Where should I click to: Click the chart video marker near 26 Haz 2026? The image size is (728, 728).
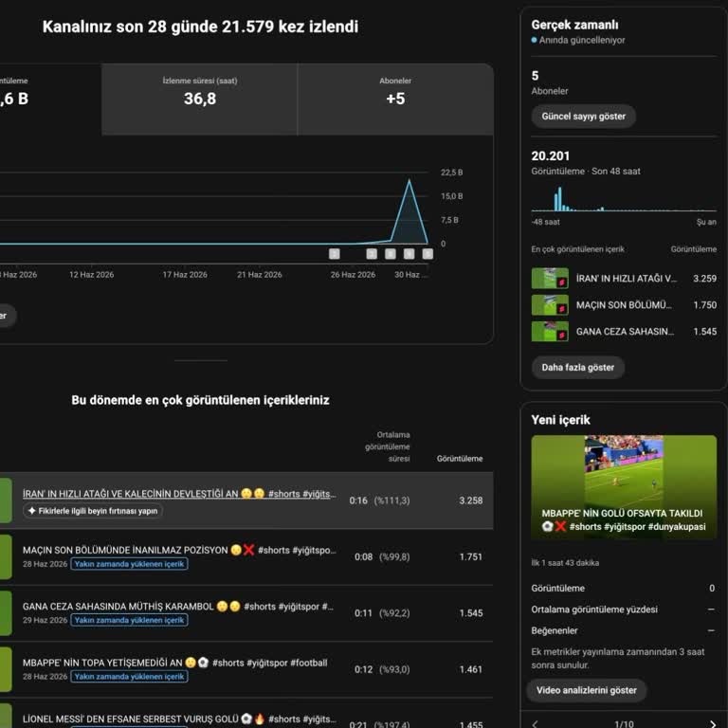click(335, 253)
